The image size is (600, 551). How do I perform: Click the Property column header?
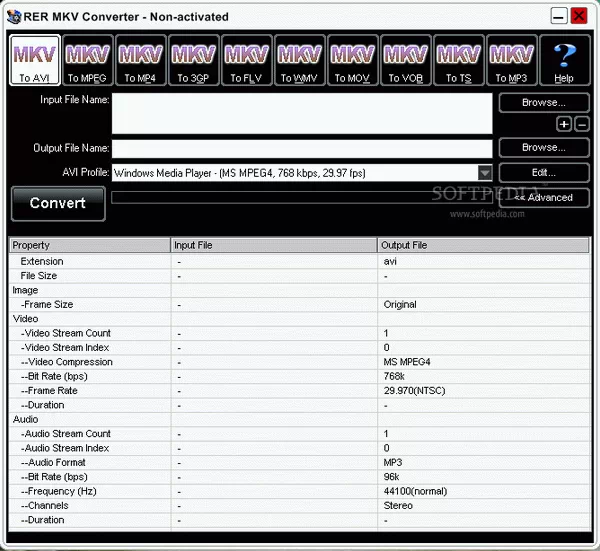(90, 245)
